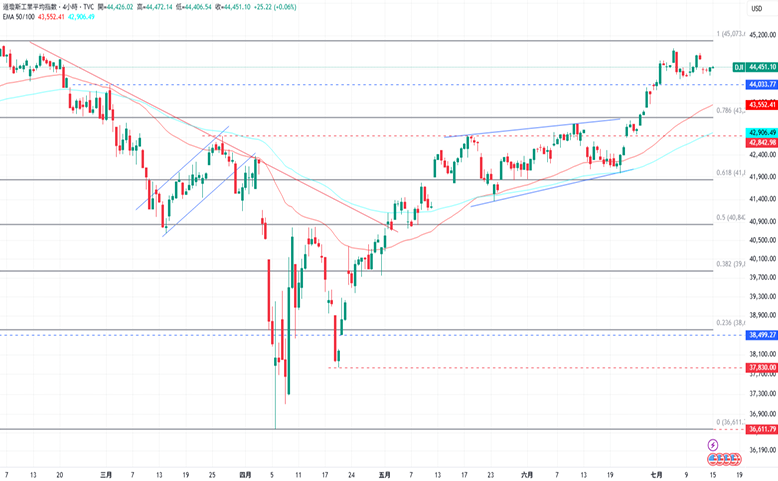Image resolution: width=778 pixels, height=481 pixels.
Task: Open the USD currency selector
Action: [x=761, y=8]
